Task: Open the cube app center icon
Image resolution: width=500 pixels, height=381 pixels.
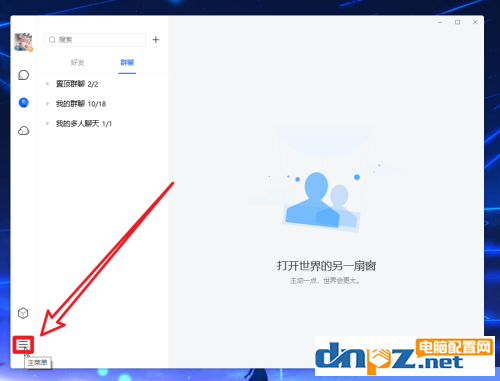Action: (23, 313)
